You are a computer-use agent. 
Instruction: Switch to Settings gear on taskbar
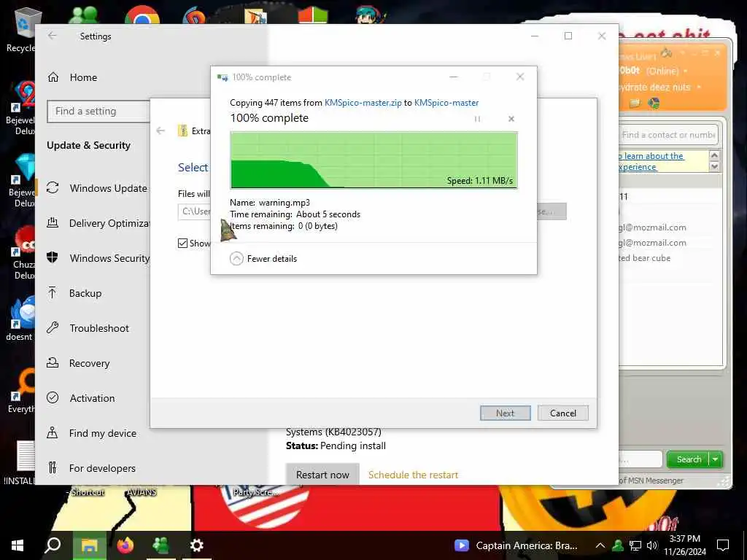coord(196,545)
